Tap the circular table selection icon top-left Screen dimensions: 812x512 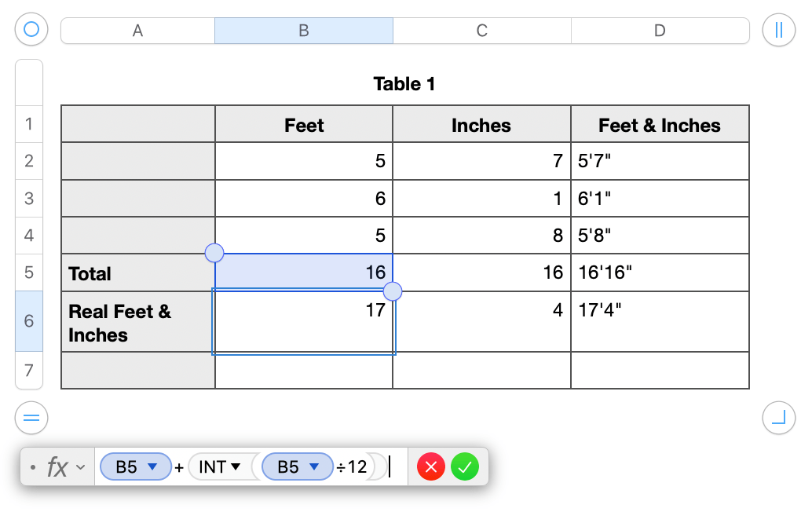[x=31, y=29]
